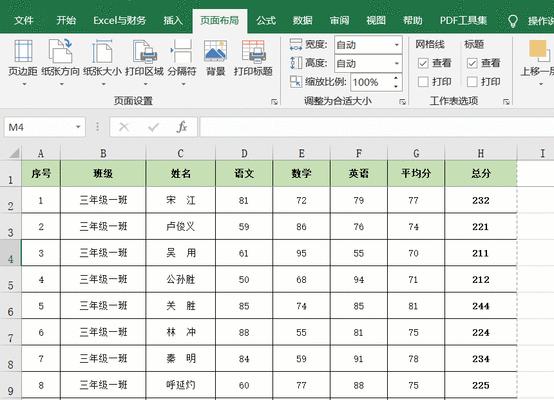The height and width of the screenshot is (400, 554).
Task: Expand the 打印区域 dropdown arrow
Action: [x=146, y=84]
